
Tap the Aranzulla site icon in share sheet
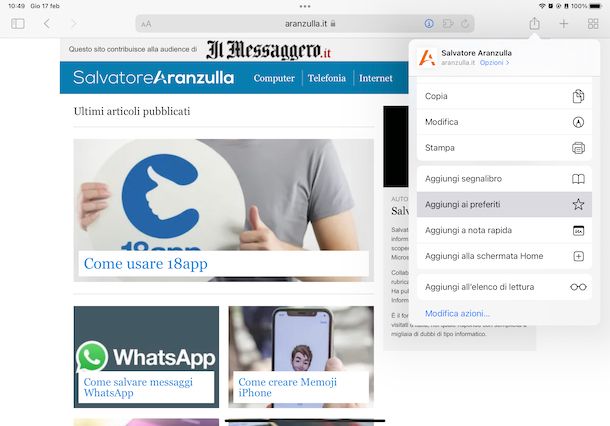point(427,58)
